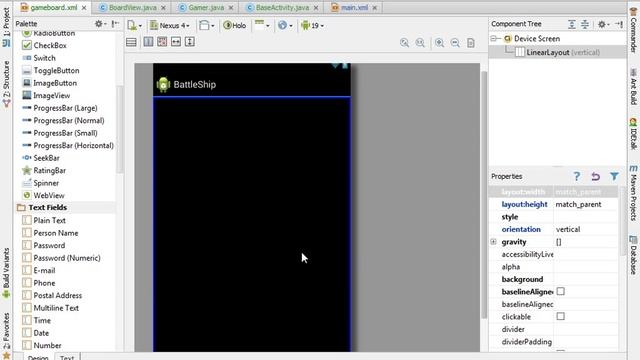Open the Nexus 4 device dropdown
The image size is (640, 360).
[169, 25]
